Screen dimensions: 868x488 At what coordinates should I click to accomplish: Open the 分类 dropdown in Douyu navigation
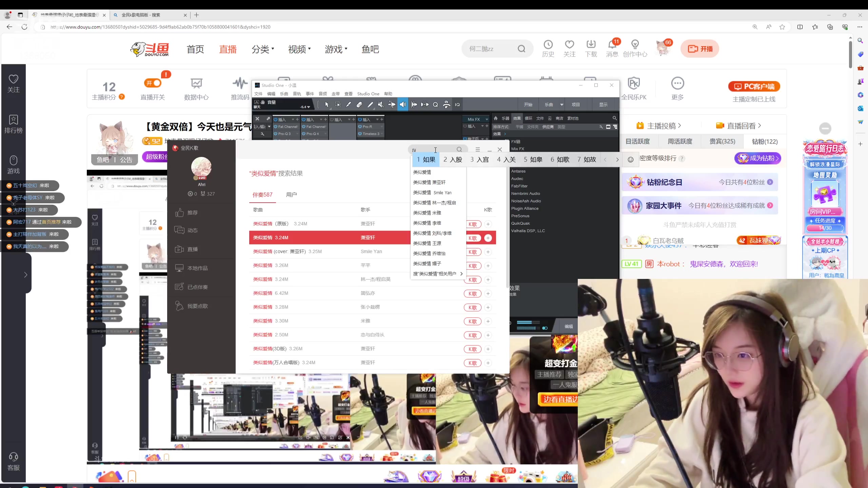(x=263, y=49)
